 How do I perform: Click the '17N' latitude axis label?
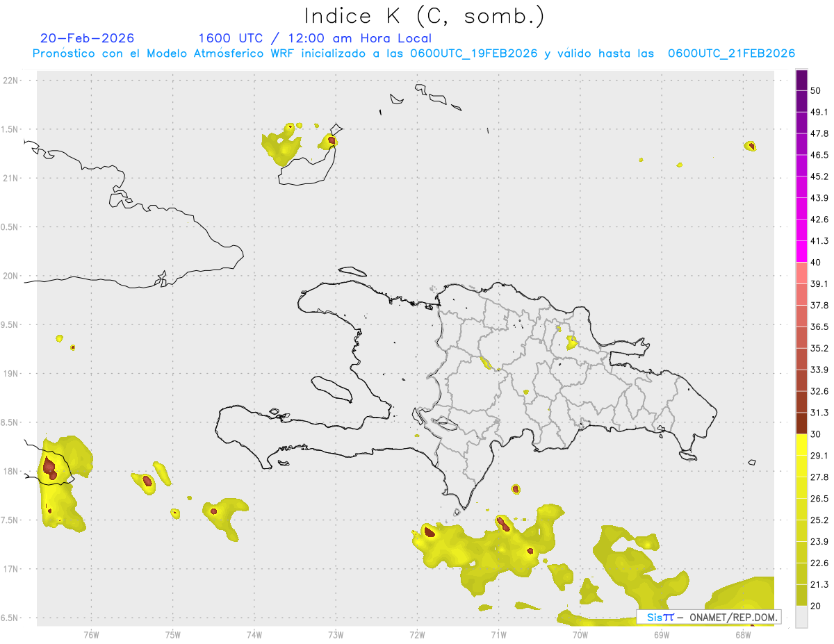(x=11, y=569)
